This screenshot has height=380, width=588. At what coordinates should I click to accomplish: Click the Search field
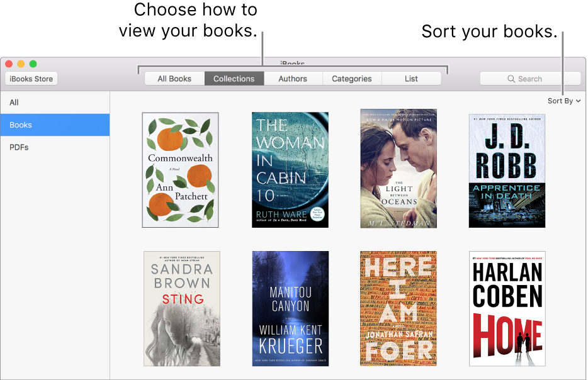point(530,79)
